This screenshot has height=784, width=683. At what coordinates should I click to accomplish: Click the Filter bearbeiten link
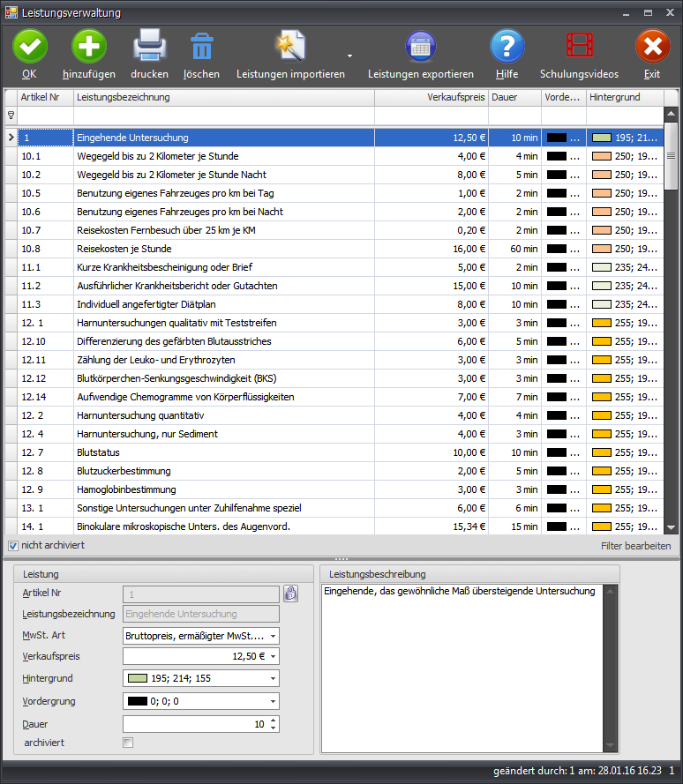point(635,546)
